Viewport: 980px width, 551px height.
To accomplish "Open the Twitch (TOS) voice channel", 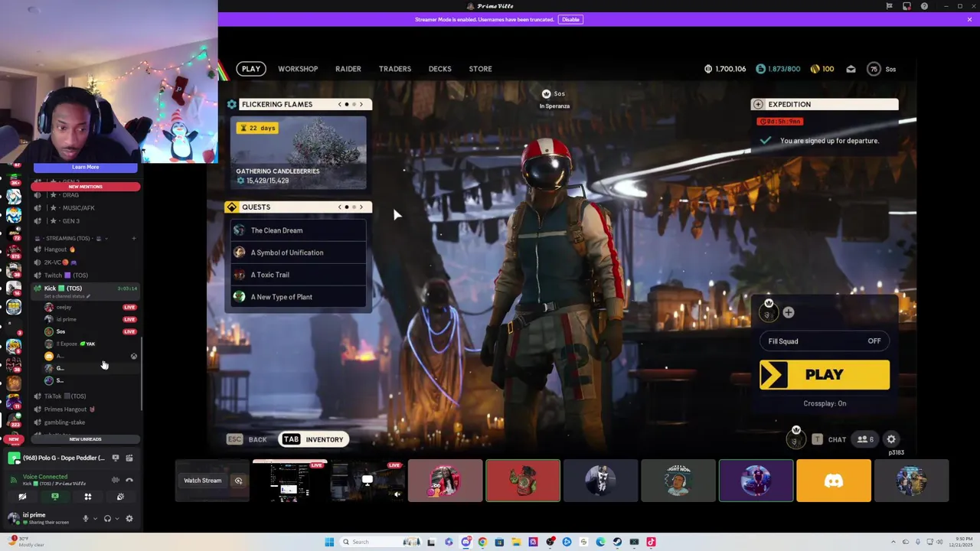I will coord(84,275).
